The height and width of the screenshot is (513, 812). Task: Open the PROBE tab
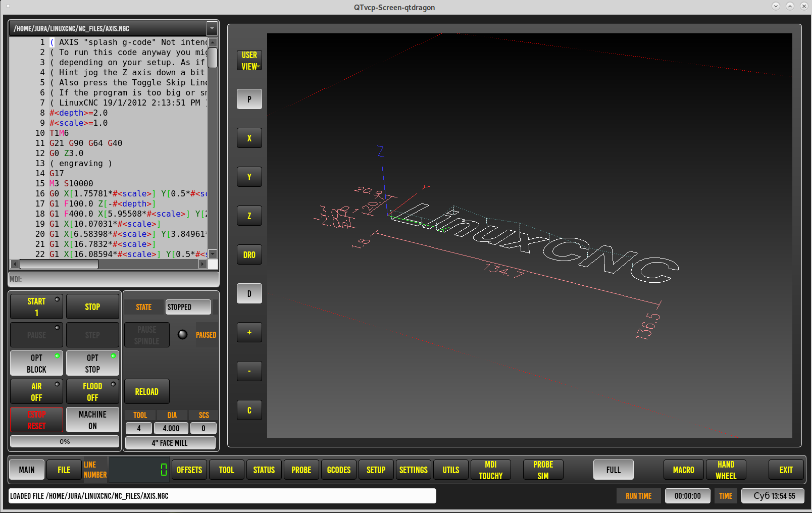pos(301,470)
